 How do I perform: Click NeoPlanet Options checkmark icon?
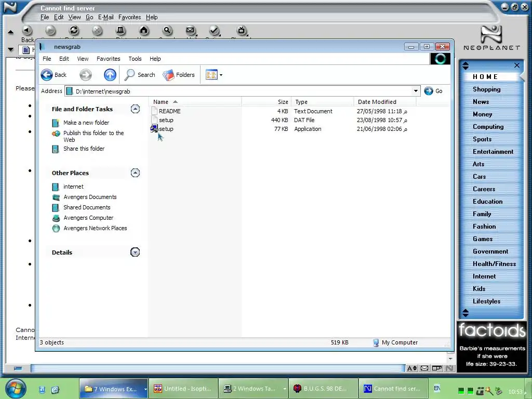(x=214, y=31)
